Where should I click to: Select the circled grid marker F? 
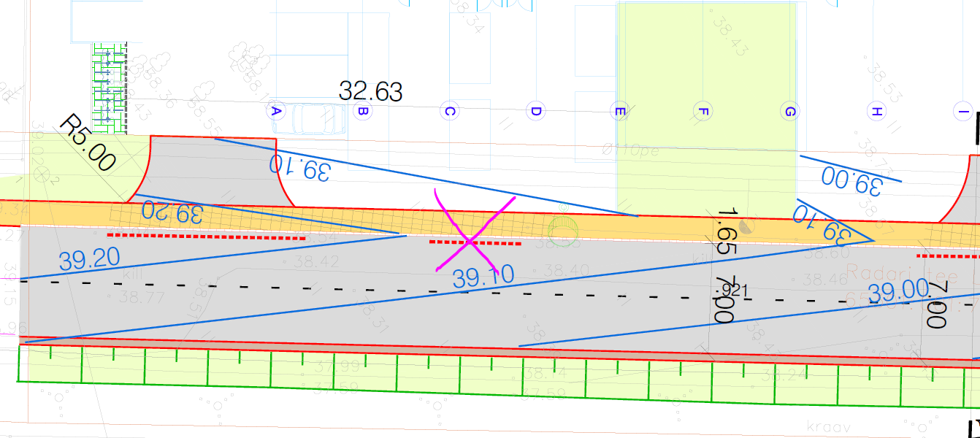[x=704, y=112]
